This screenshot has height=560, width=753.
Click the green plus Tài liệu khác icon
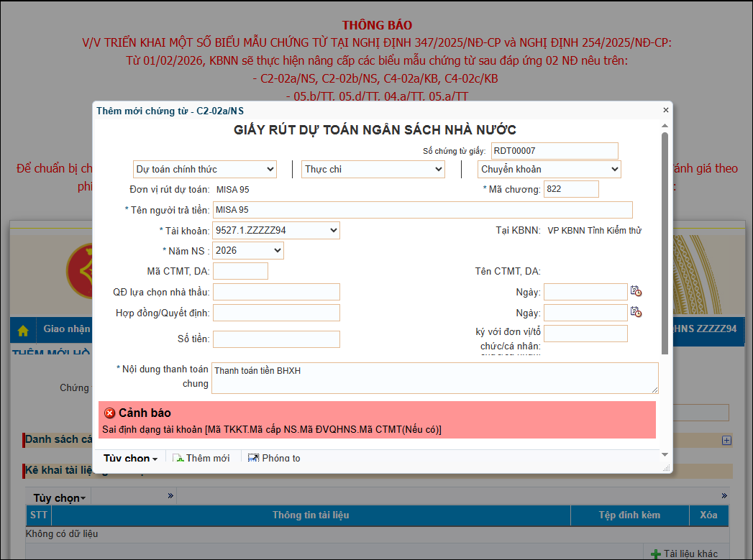click(655, 554)
